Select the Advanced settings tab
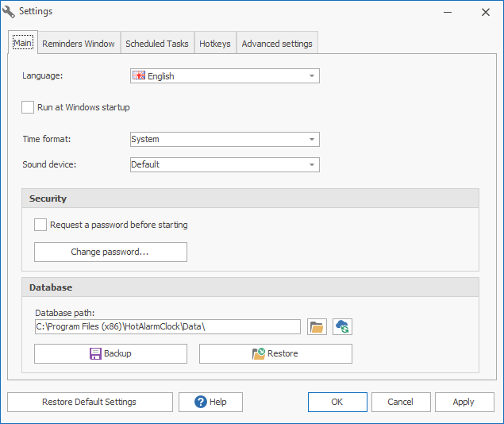 coord(277,44)
